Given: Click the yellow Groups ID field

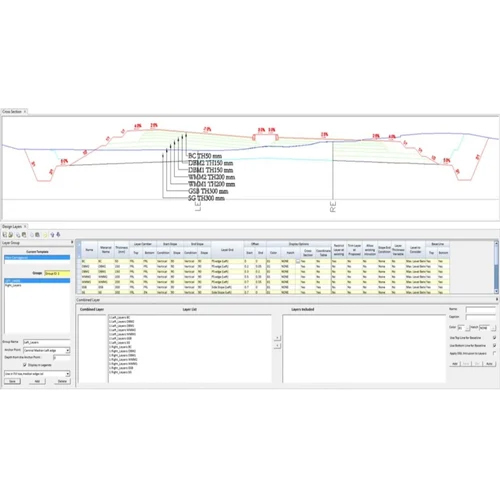Looking at the screenshot, I should point(57,273).
